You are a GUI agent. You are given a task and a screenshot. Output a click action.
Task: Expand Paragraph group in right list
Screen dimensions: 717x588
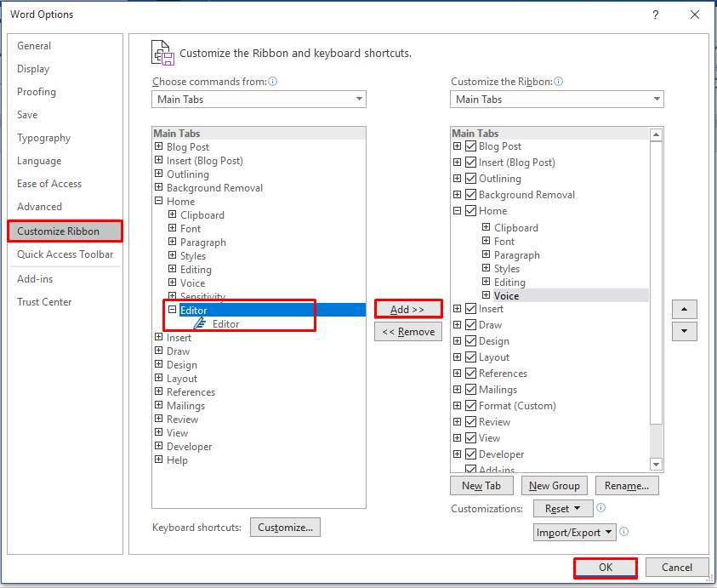tap(486, 254)
